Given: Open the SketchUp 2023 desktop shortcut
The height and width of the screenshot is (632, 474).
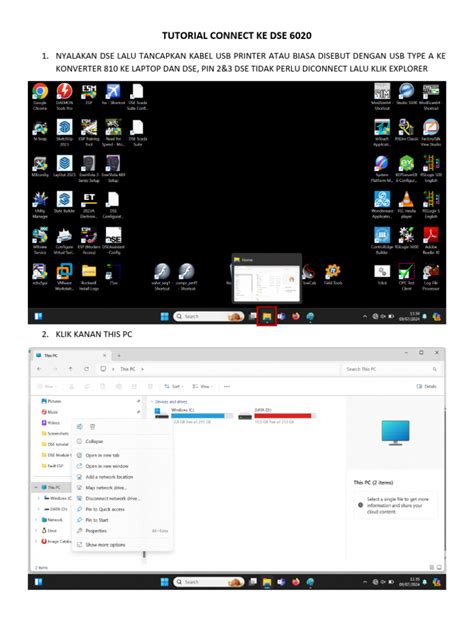Looking at the screenshot, I should [64, 132].
